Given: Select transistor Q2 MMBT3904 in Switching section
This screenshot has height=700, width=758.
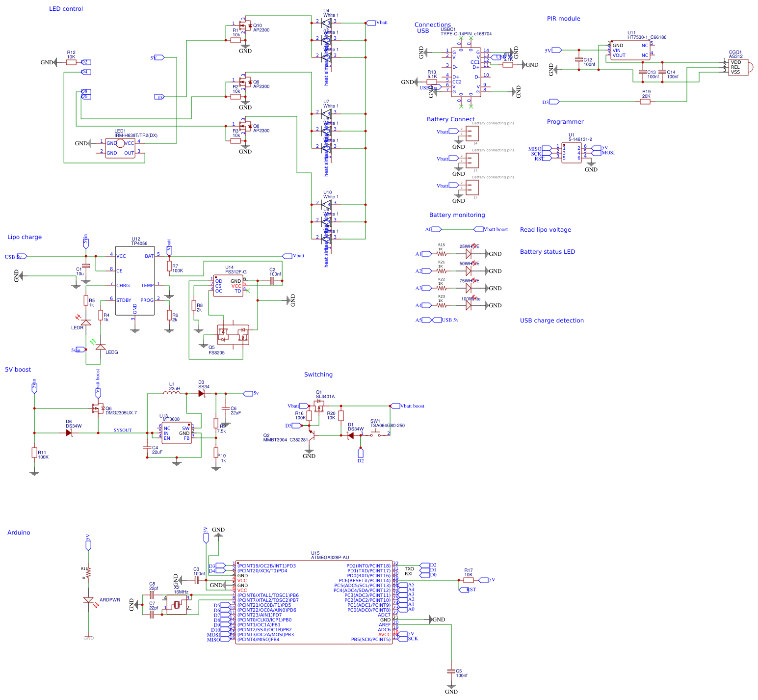Looking at the screenshot, I should point(313,434).
